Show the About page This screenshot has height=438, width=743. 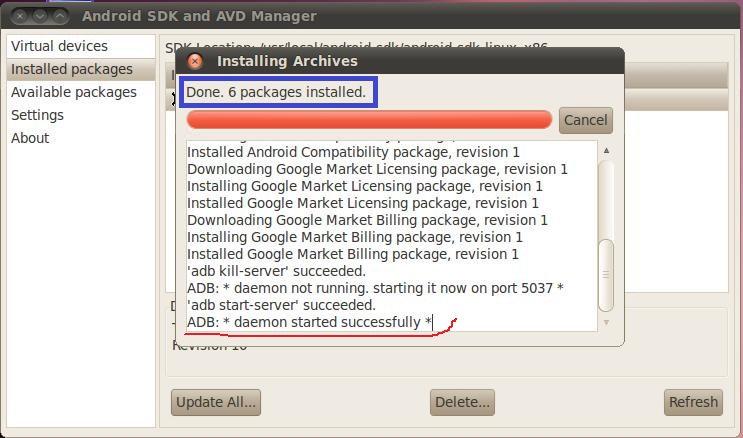click(x=30, y=138)
